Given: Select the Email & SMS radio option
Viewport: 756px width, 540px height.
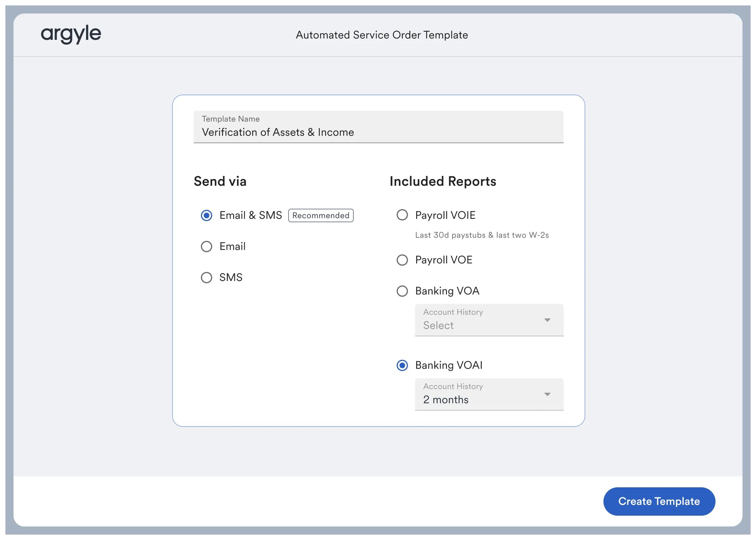Looking at the screenshot, I should [x=207, y=215].
